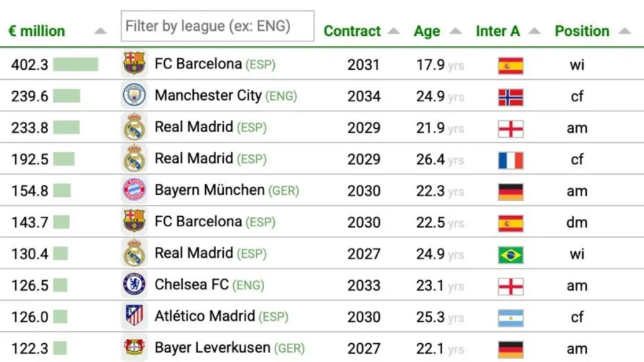Click the Atlético Madrid club badge
The image size is (644, 362).
point(135,315)
